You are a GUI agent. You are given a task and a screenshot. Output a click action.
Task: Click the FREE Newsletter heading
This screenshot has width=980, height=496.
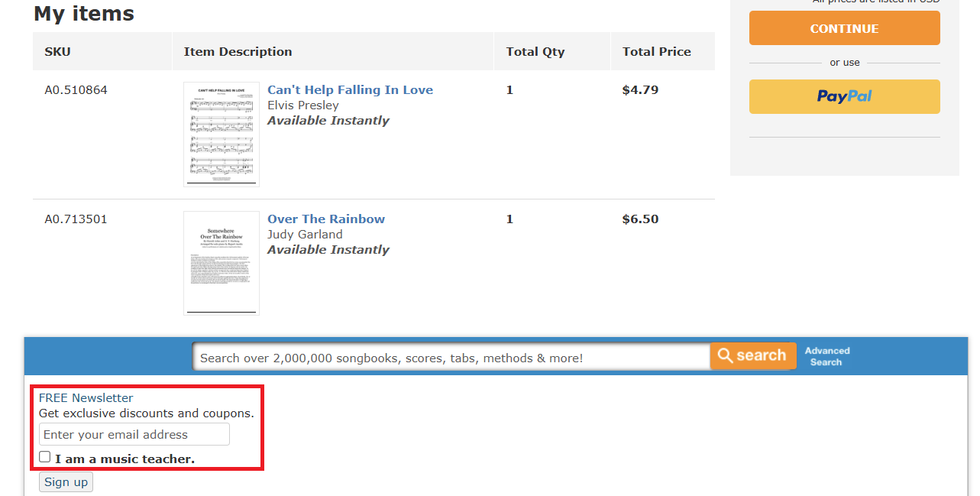(86, 397)
